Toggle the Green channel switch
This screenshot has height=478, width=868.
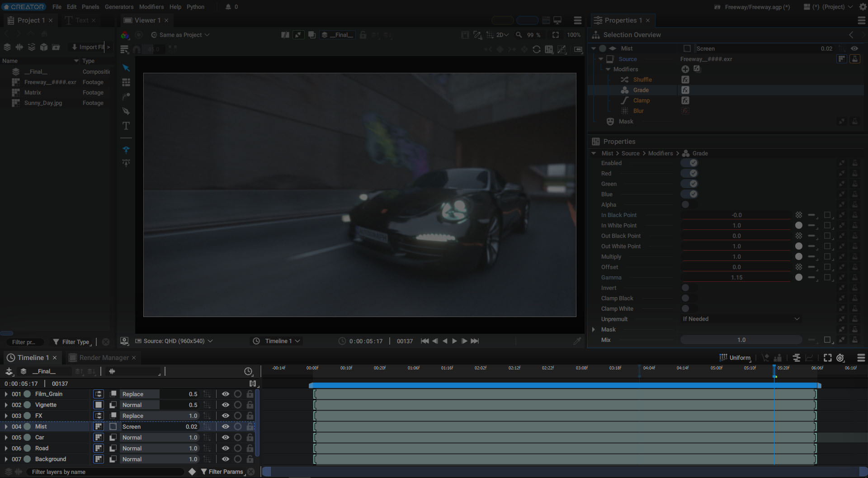(x=689, y=184)
